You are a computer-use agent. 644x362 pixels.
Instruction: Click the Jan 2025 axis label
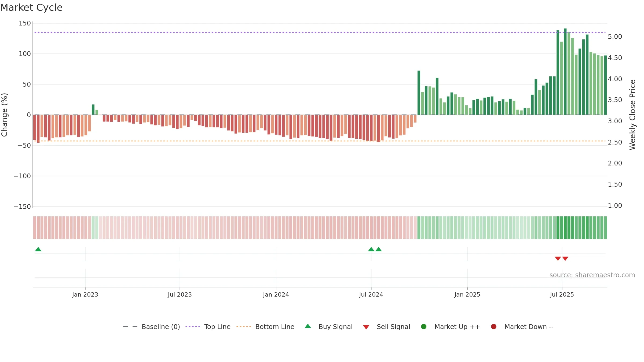pyautogui.click(x=467, y=295)
